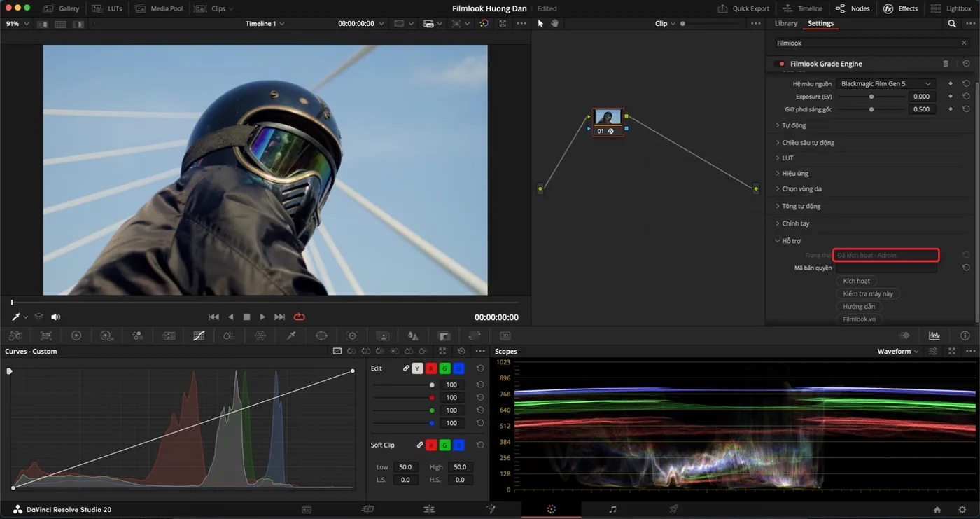Screen dimensions: 980x519
Task: Open the Tracker palette
Action: 352,335
